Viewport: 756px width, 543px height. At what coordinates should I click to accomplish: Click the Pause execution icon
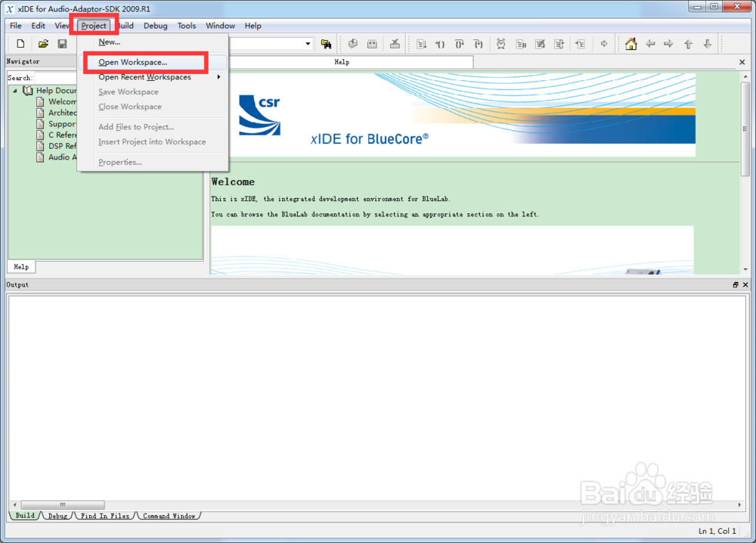pos(521,44)
